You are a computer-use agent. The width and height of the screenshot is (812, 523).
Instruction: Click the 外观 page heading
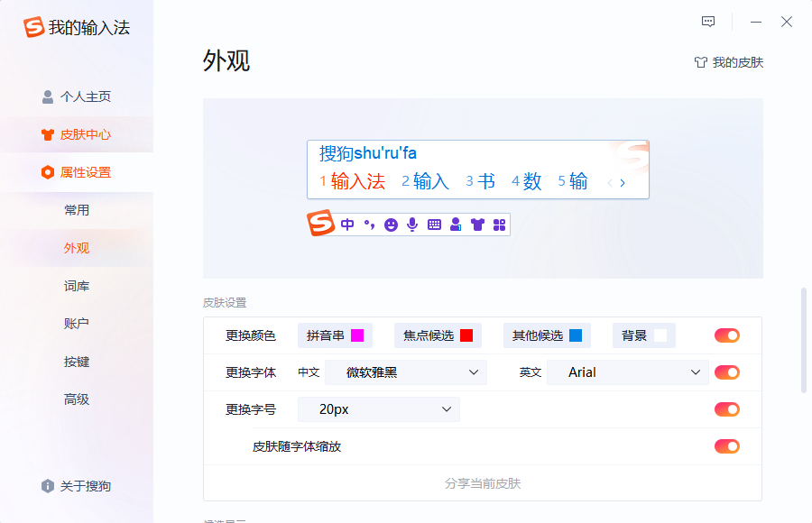pos(226,60)
